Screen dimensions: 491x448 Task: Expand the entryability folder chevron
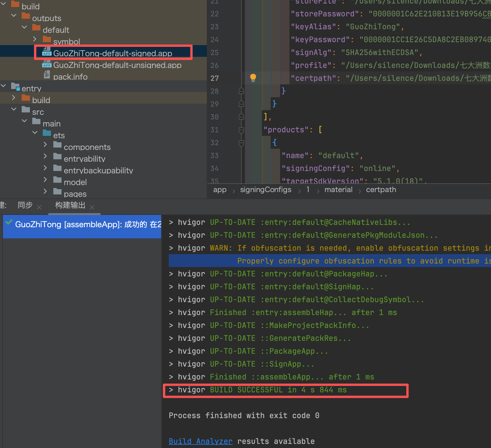tap(45, 156)
